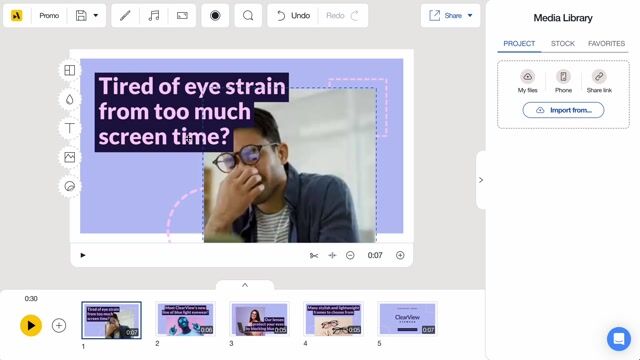Upload from My files
Image resolution: width=640 pixels, height=360 pixels.
pos(527,81)
